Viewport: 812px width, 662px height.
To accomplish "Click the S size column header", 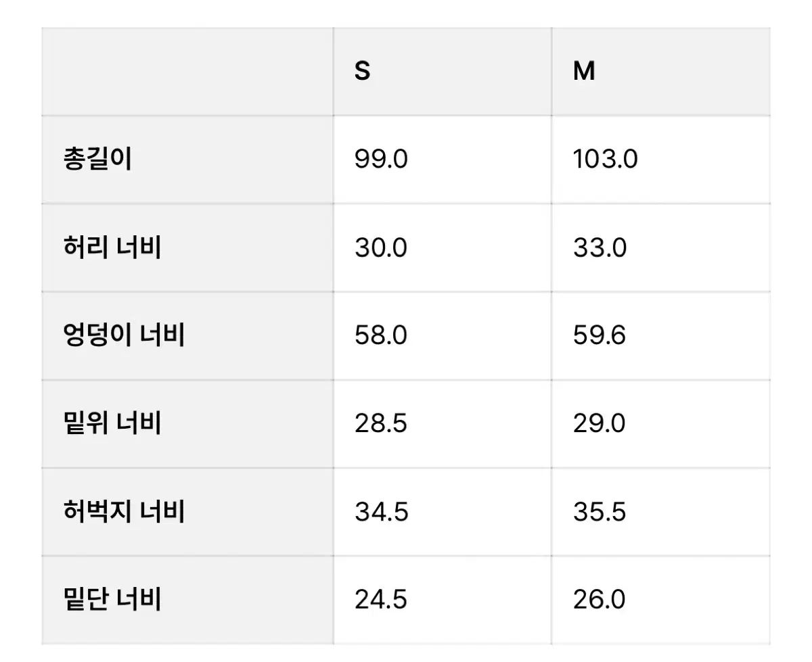I will pyautogui.click(x=363, y=72).
